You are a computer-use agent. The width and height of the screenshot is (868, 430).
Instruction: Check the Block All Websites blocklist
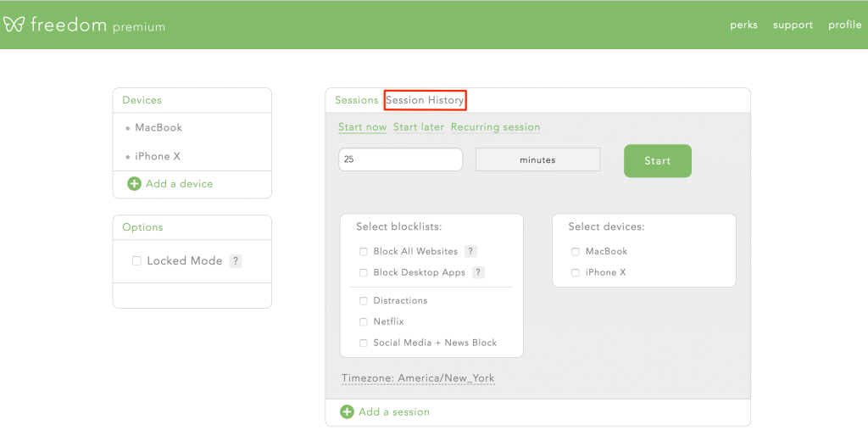tap(364, 252)
